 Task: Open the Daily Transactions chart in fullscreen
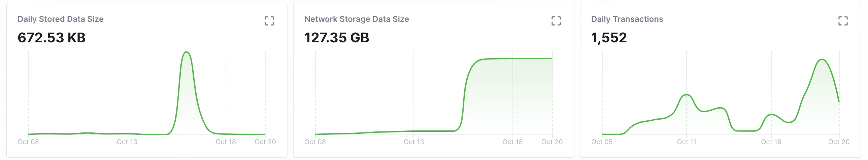tap(843, 21)
